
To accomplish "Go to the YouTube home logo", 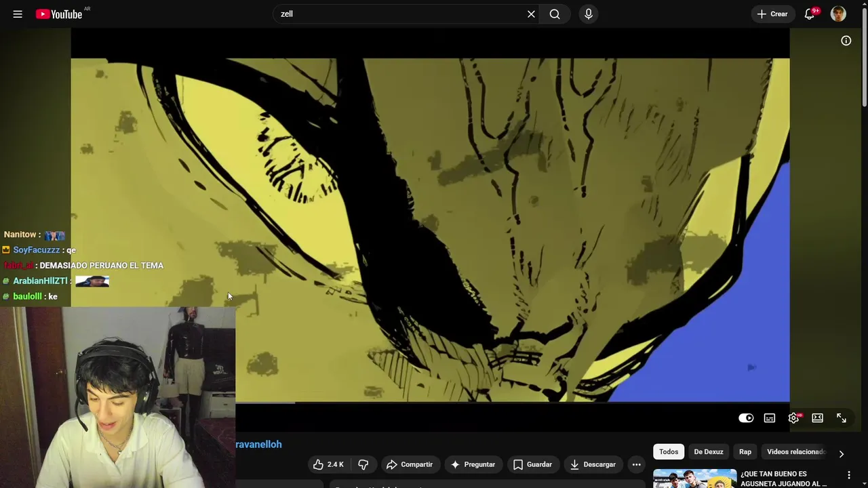I will tap(59, 14).
